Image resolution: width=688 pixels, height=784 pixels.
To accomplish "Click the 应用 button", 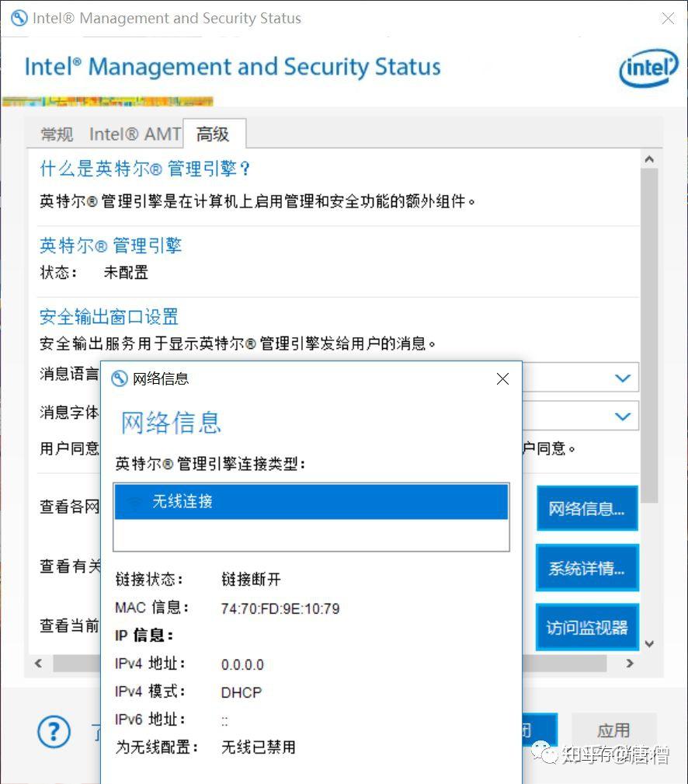I will point(614,730).
